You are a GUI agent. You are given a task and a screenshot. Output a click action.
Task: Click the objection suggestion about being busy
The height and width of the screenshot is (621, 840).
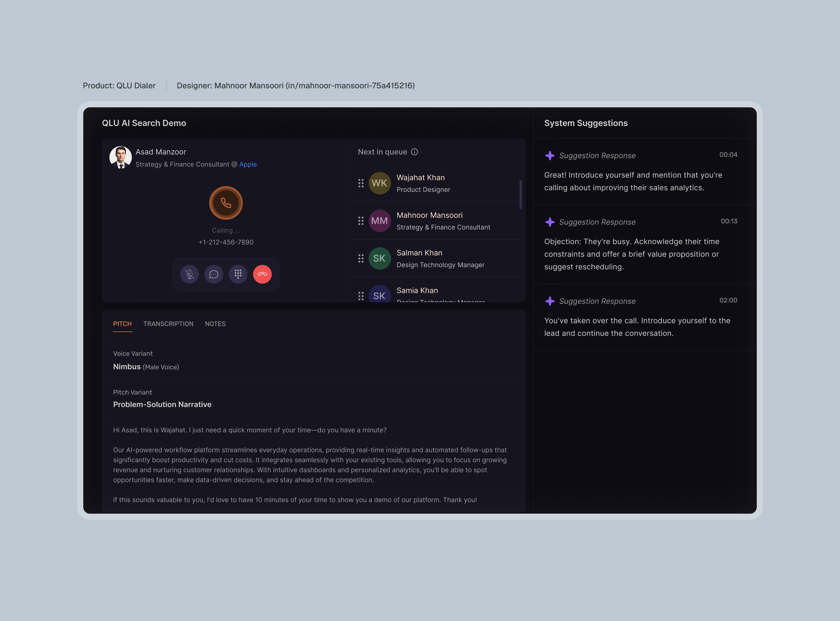coord(632,254)
